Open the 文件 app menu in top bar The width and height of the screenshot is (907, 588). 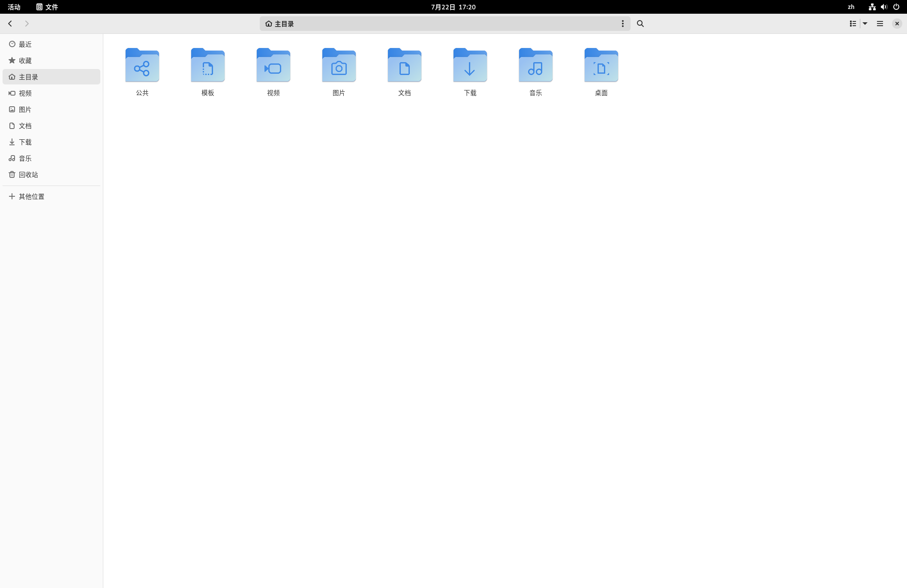47,7
